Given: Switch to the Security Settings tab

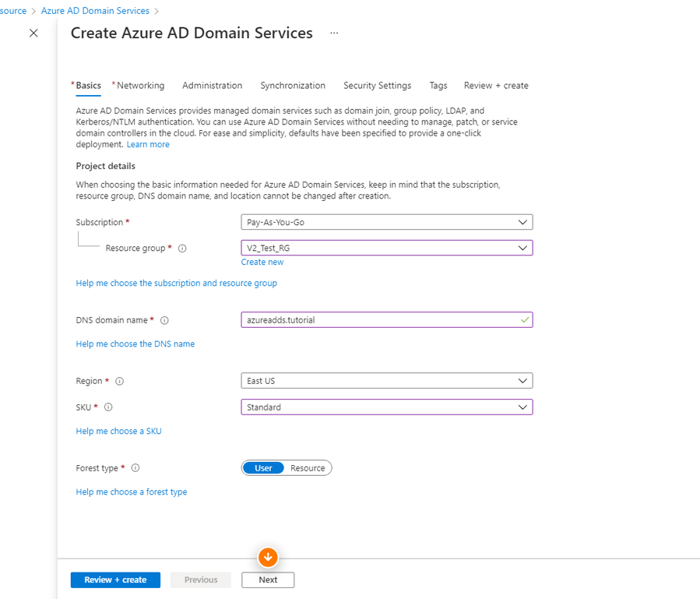Looking at the screenshot, I should coord(377,86).
